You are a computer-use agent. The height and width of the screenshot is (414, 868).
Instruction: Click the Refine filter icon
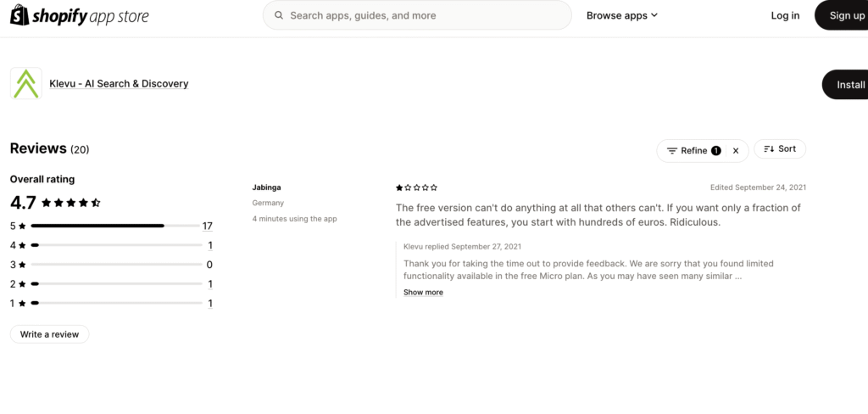tap(672, 150)
